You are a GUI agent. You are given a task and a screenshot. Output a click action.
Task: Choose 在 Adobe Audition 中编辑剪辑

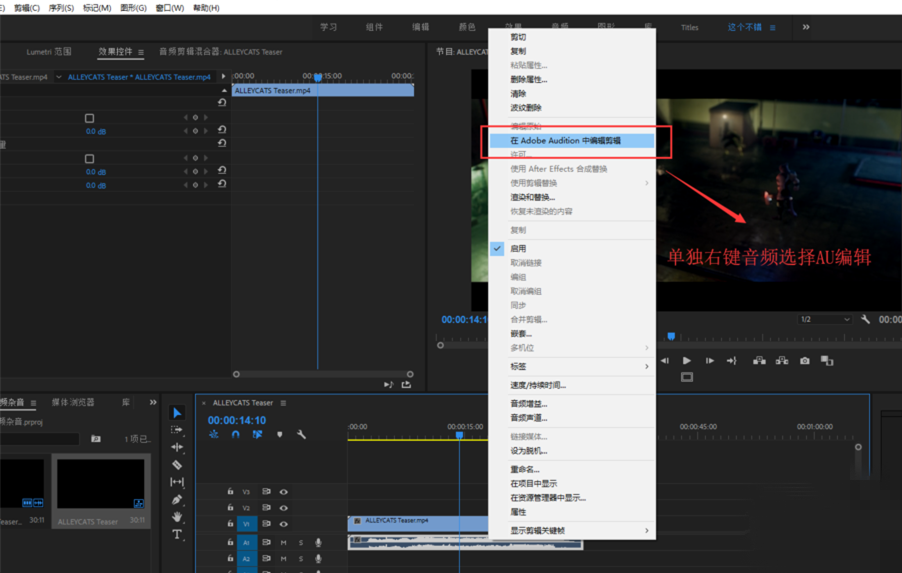[x=566, y=141]
